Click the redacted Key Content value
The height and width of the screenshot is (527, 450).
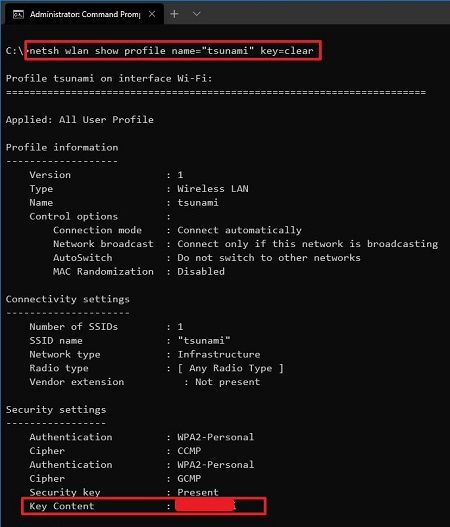(205, 505)
